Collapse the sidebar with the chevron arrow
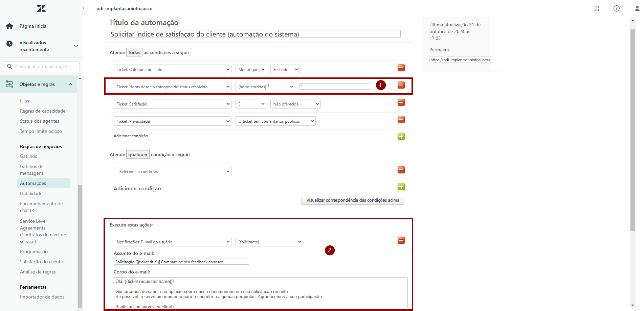 pyautogui.click(x=84, y=8)
